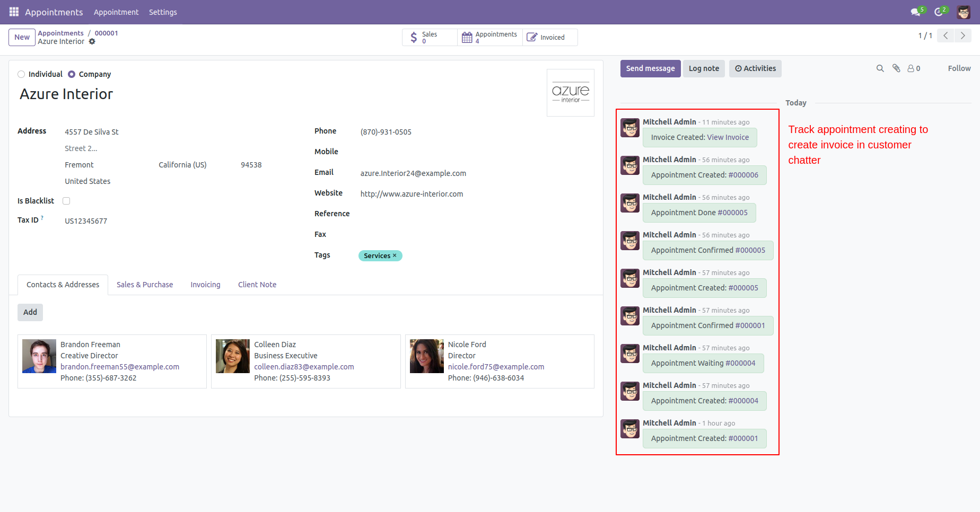Screen dimensions: 980x512
Task: Click the Activities button
Action: pyautogui.click(x=755, y=68)
